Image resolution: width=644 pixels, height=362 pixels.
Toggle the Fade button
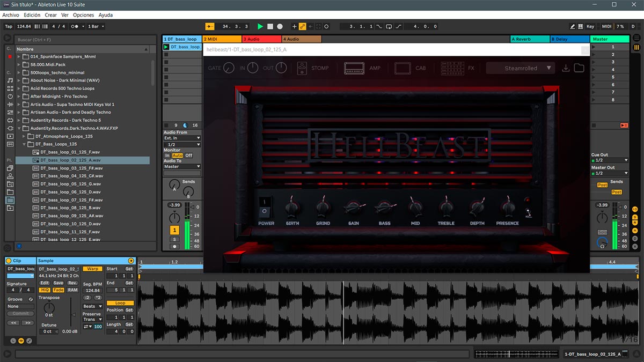58,290
